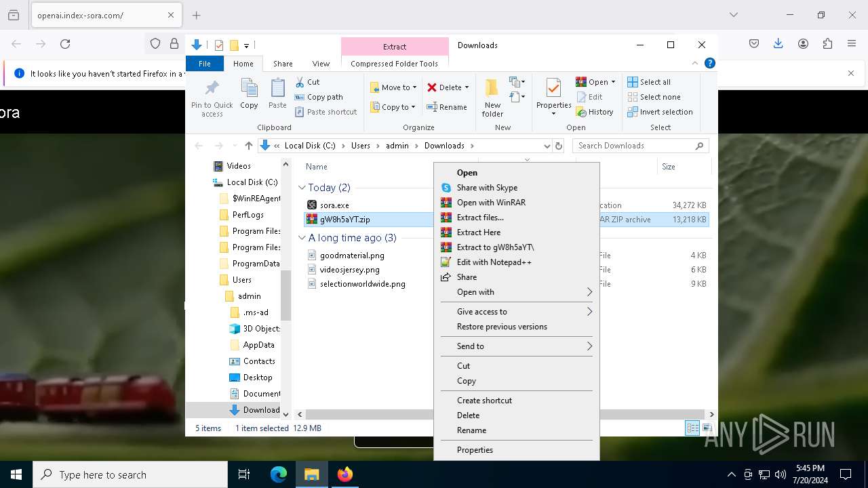
Task: Refresh the Downloads folder view
Action: point(559,146)
